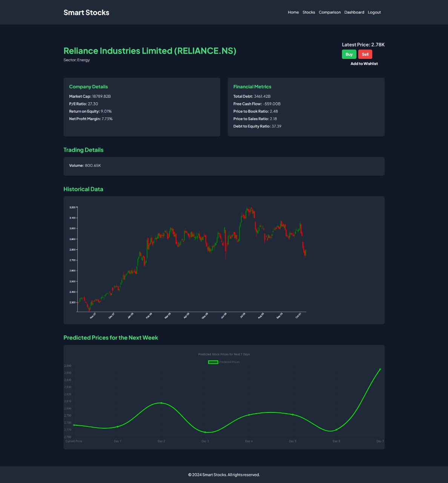Click the prediction chart title text

pos(224,354)
